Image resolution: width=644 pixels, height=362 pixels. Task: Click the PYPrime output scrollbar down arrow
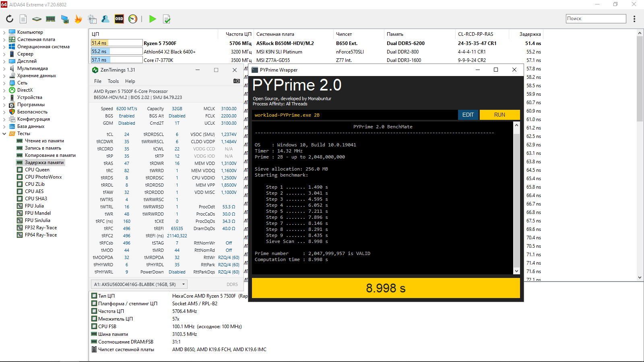coord(517,271)
